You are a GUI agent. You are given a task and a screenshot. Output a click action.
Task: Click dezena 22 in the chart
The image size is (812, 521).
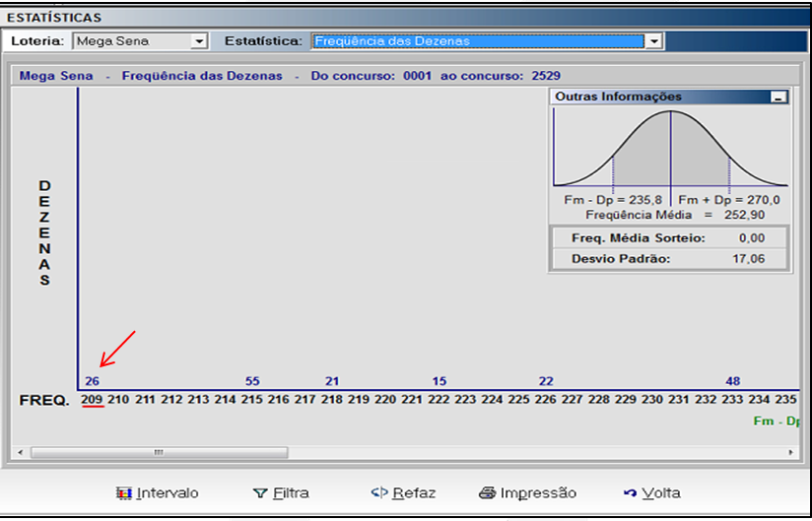pos(546,381)
